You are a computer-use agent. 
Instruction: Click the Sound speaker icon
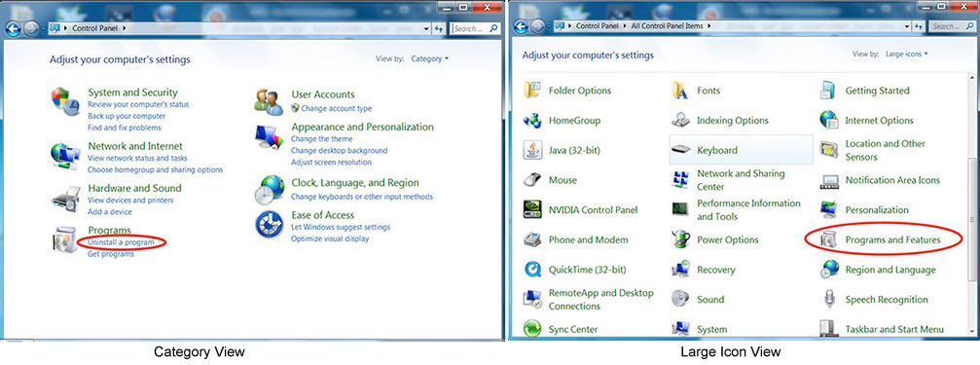tap(680, 300)
